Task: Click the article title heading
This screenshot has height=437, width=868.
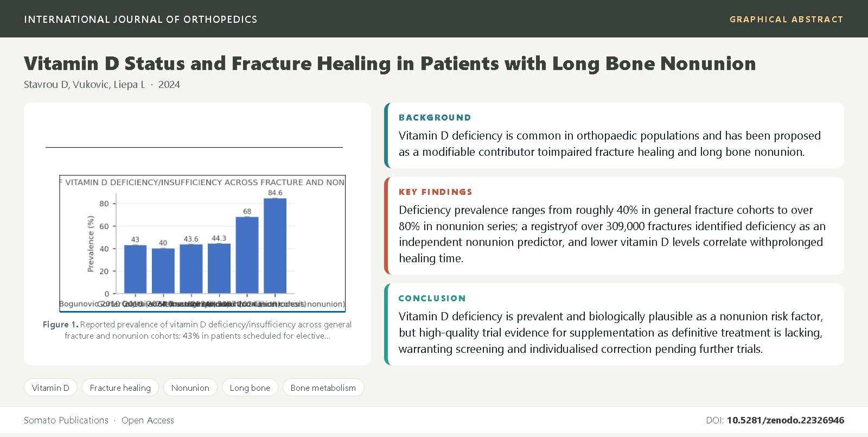Action: click(390, 64)
